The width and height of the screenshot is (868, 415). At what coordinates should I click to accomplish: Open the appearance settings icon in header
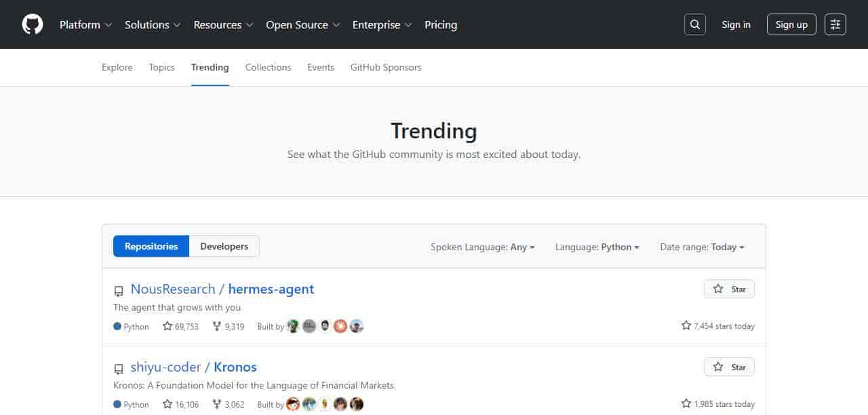[x=835, y=24]
